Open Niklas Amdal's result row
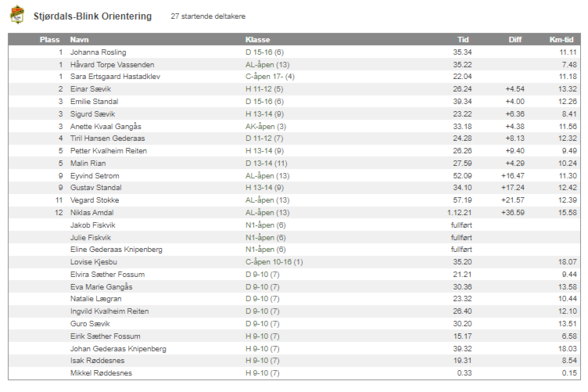The width and height of the screenshot is (588, 392). coord(92,212)
